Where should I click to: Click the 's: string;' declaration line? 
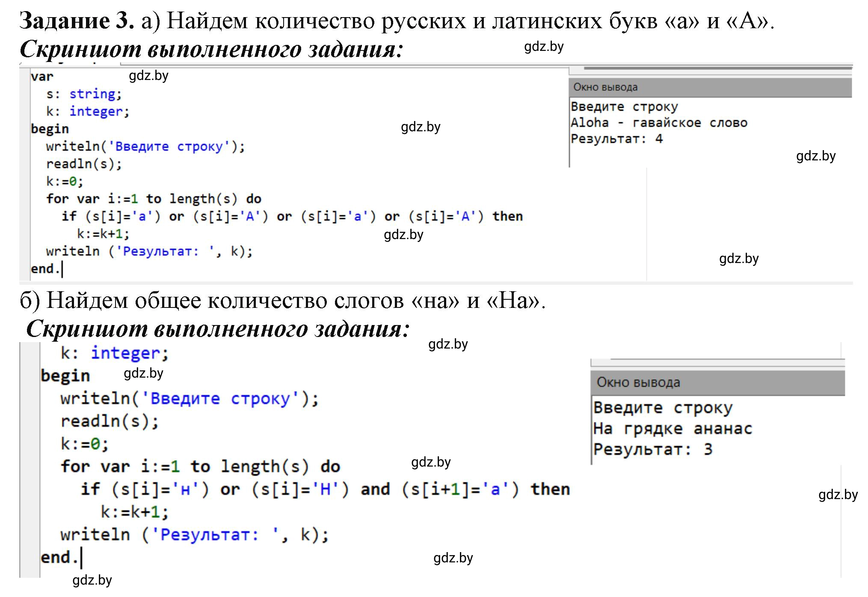(x=84, y=94)
